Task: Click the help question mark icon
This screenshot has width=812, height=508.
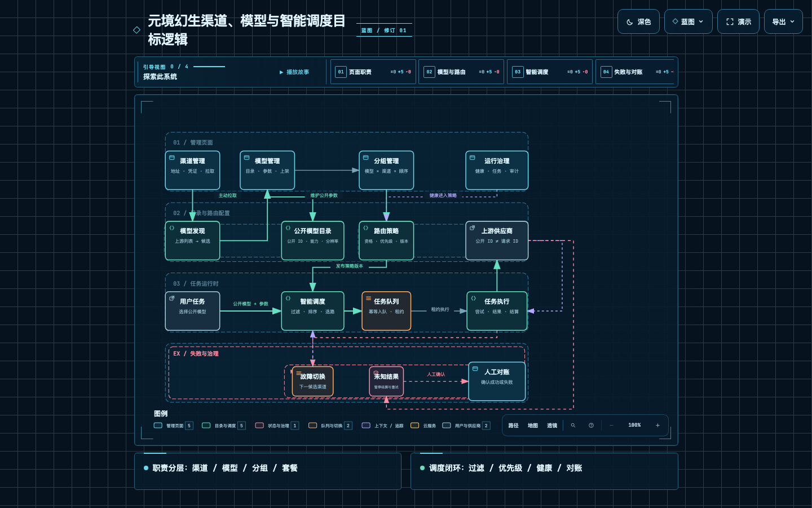Action: click(591, 426)
